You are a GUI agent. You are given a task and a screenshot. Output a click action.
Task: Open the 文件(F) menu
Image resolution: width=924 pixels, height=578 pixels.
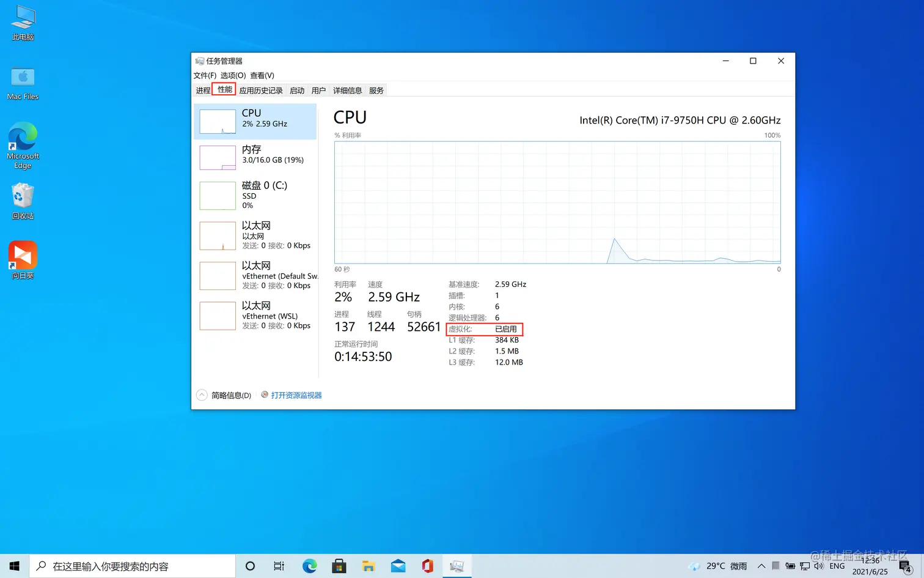point(205,75)
